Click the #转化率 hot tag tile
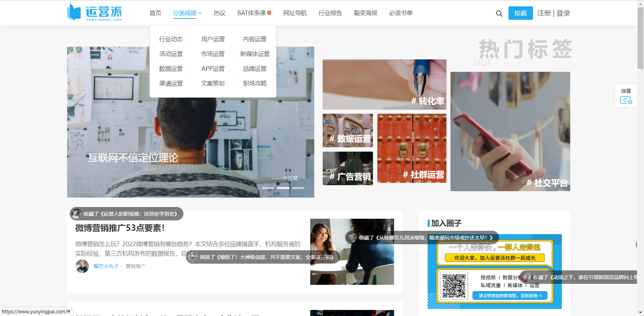Image resolution: width=644 pixels, height=316 pixels. tap(384, 85)
